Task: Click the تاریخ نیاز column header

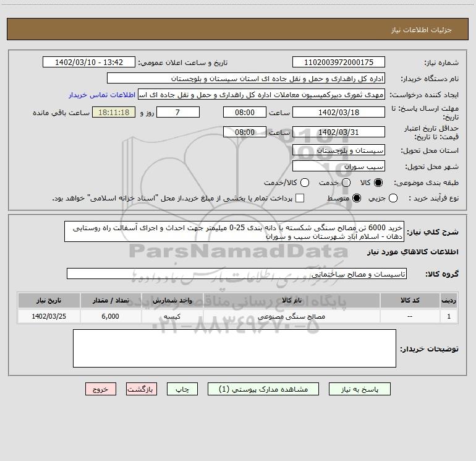Action: (49, 300)
